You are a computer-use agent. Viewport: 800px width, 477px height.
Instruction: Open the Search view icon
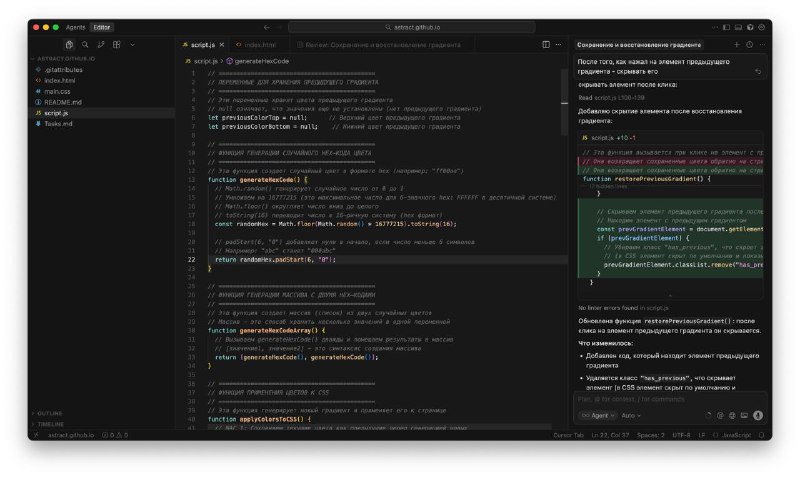(86, 45)
